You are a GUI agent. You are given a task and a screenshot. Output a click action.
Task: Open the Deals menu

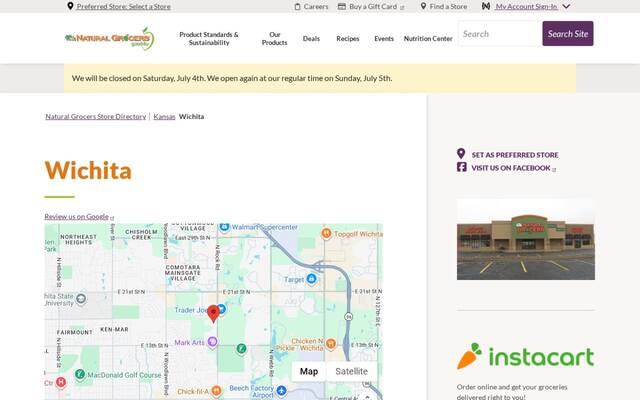coord(311,38)
